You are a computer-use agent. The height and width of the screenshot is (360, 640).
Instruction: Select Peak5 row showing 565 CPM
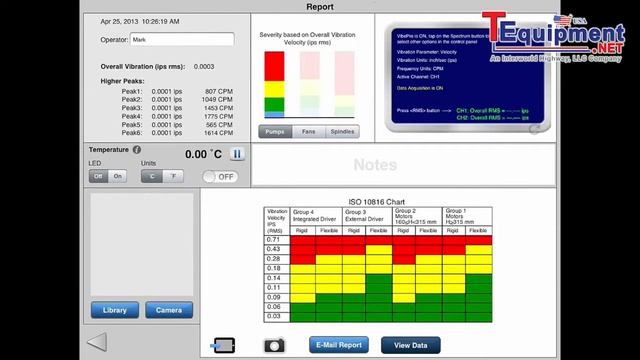pyautogui.click(x=177, y=125)
